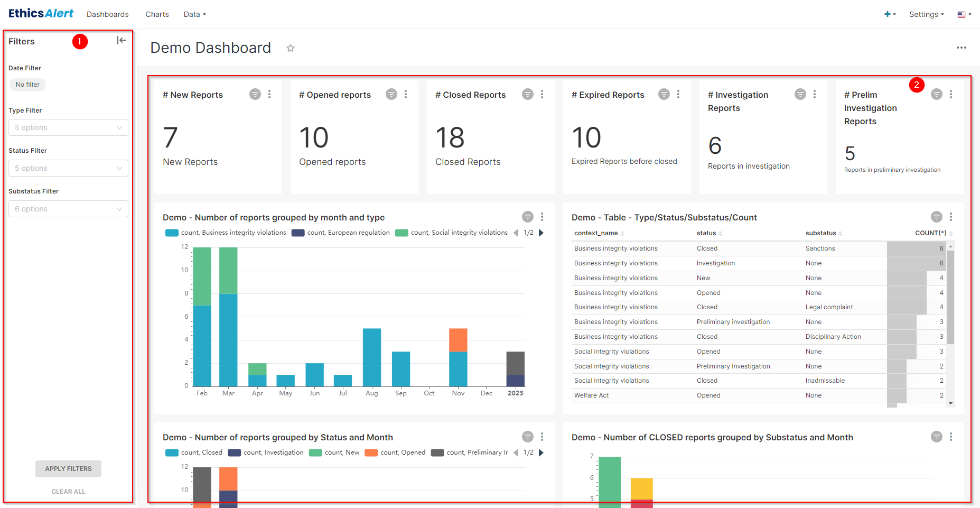The image size is (980, 508).
Task: Collapse the Filters panel with the arrow icon
Action: [122, 40]
